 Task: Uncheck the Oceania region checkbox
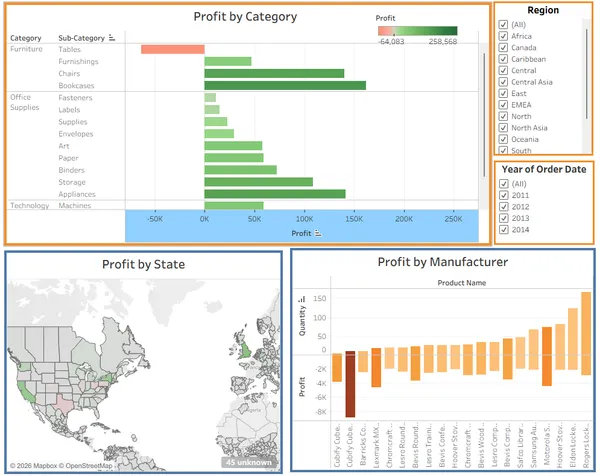[x=503, y=139]
